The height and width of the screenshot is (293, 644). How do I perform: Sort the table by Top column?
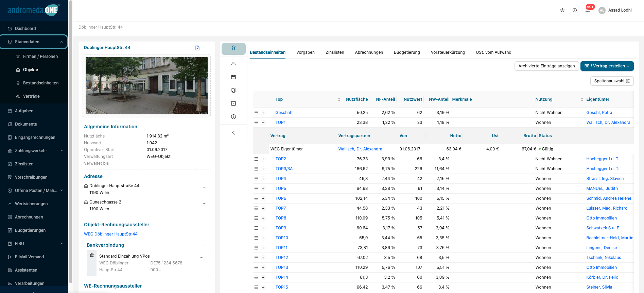coord(339,99)
